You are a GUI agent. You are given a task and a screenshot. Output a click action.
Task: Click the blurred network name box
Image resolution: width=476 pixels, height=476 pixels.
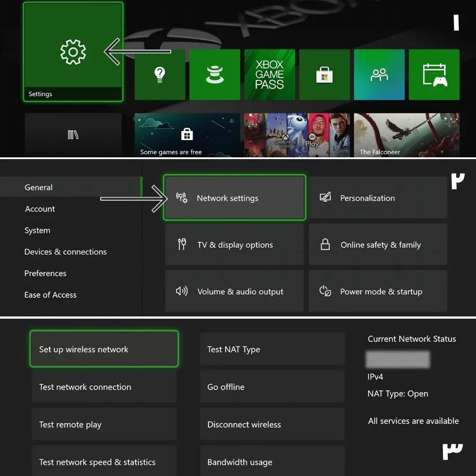[398, 360]
